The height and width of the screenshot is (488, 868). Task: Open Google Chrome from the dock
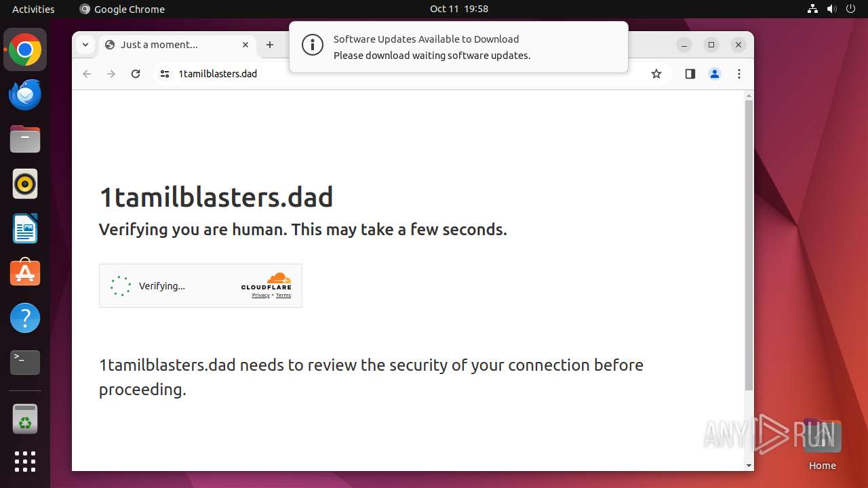(25, 49)
